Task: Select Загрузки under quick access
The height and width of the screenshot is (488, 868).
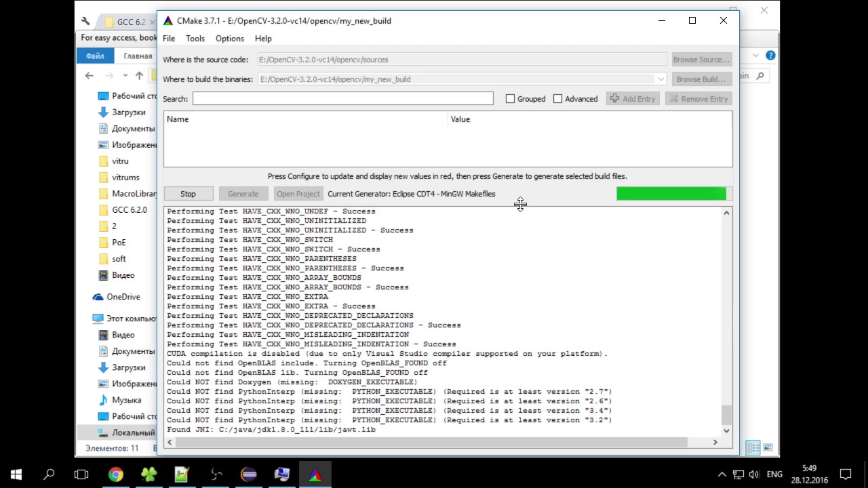Action: click(129, 113)
